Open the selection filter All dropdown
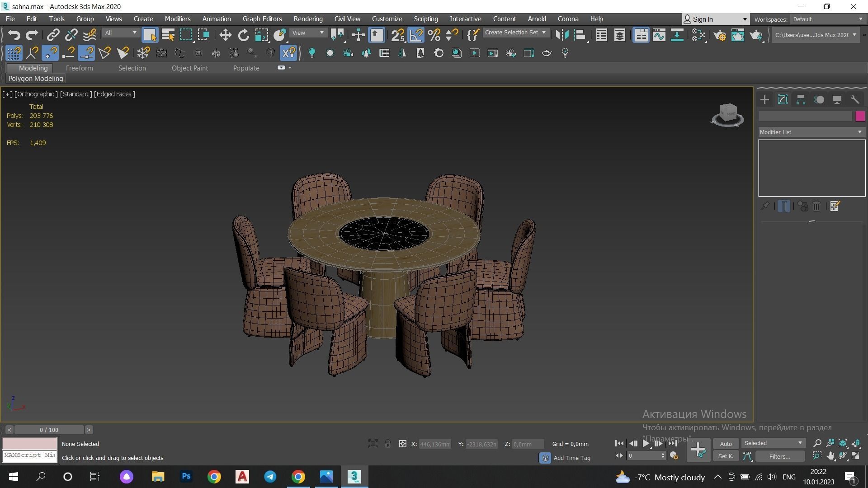This screenshot has height=488, width=868. tap(120, 33)
